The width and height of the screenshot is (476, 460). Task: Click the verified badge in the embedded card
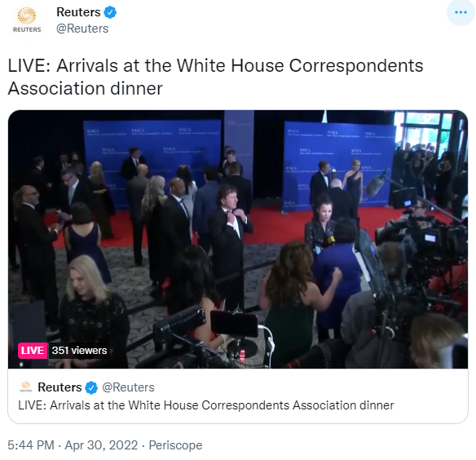click(x=91, y=387)
